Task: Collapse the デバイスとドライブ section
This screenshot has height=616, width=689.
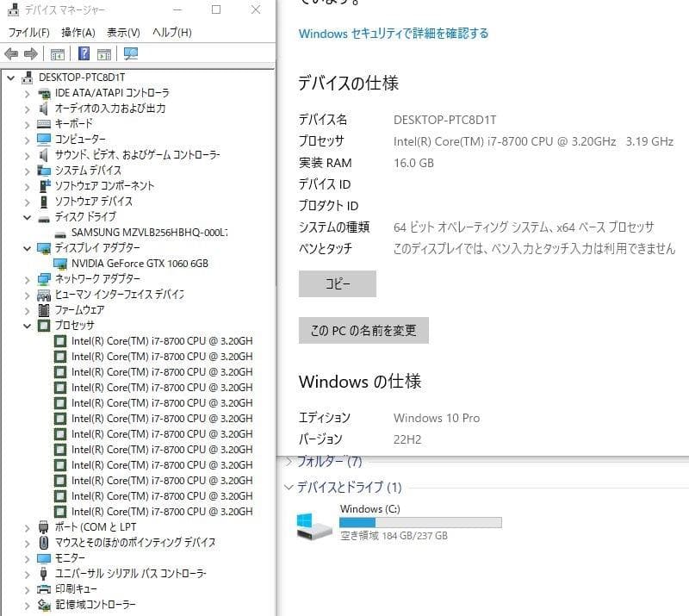Action: (289, 487)
